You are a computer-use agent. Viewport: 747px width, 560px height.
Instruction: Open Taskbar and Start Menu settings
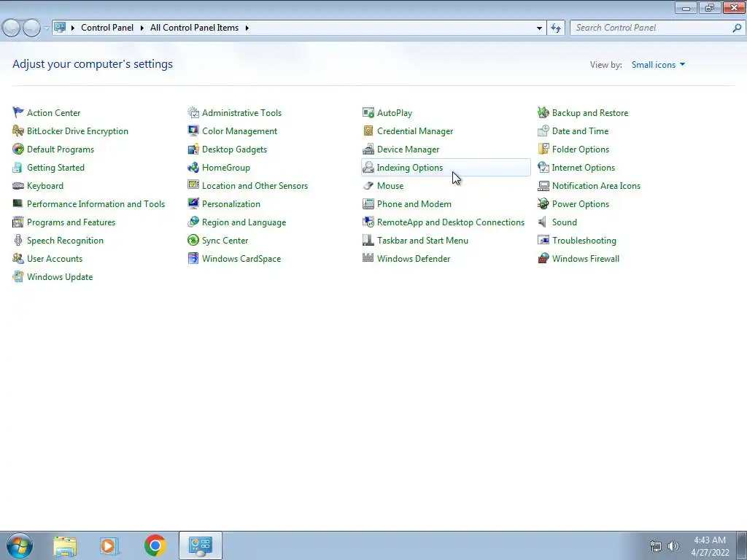(422, 241)
